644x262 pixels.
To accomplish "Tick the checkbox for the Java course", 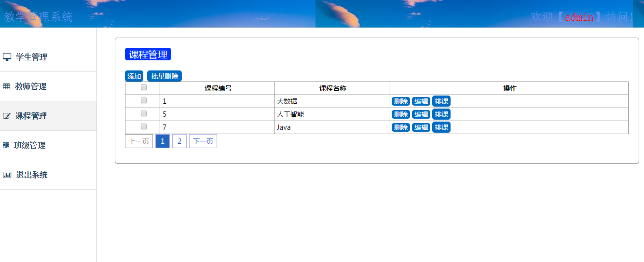I will coord(143,127).
